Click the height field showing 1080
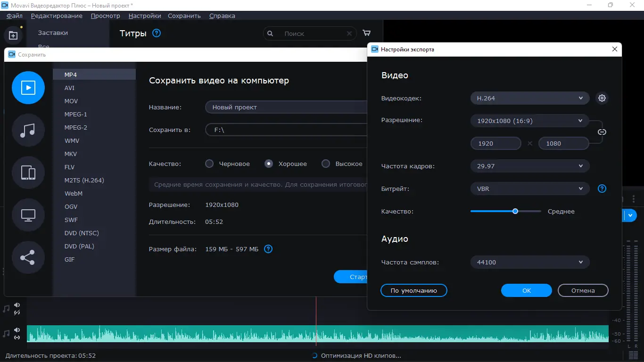644x362 pixels. tap(564, 143)
